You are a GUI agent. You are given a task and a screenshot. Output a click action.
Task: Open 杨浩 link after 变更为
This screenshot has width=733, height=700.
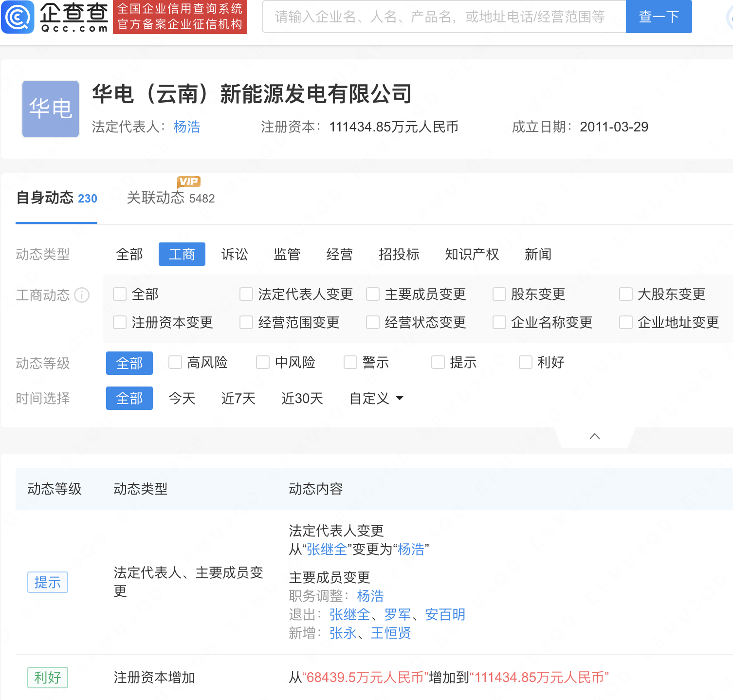[411, 550]
